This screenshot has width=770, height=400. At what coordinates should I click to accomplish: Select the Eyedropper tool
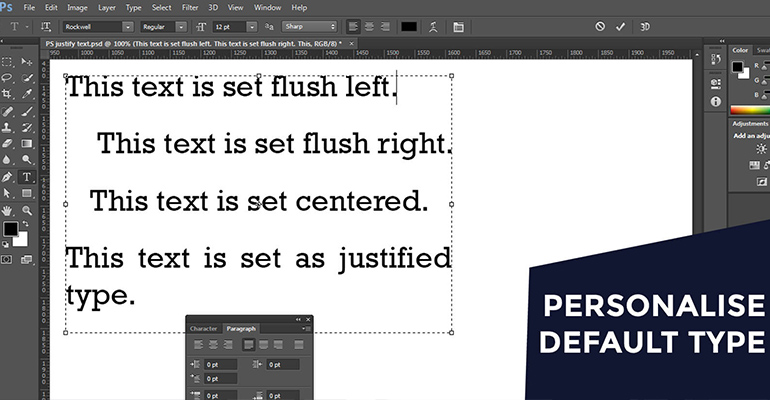pos(27,94)
